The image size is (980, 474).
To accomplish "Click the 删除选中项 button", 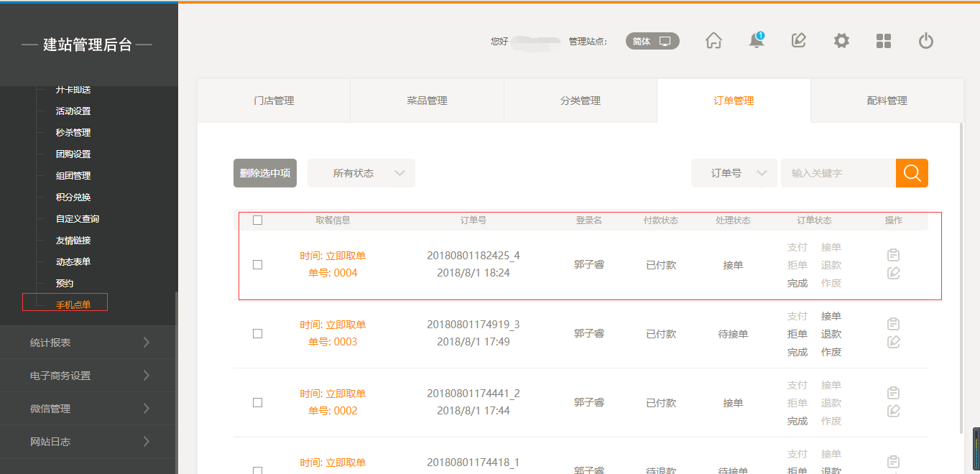I will click(265, 173).
